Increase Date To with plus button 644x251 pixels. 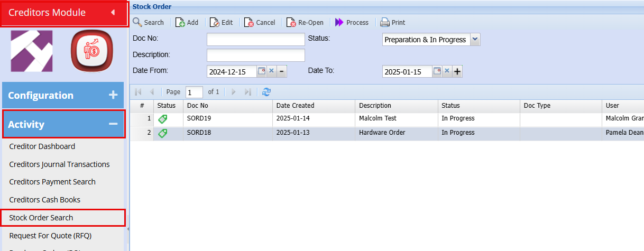[x=457, y=71]
